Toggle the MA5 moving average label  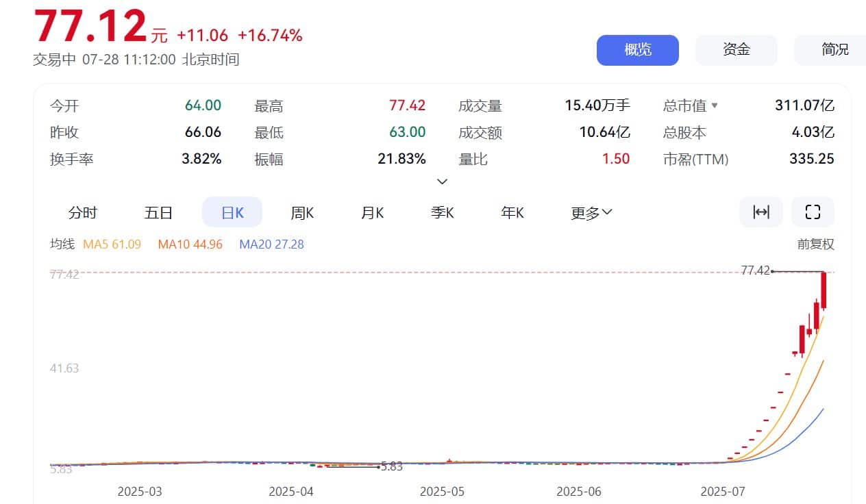(112, 244)
